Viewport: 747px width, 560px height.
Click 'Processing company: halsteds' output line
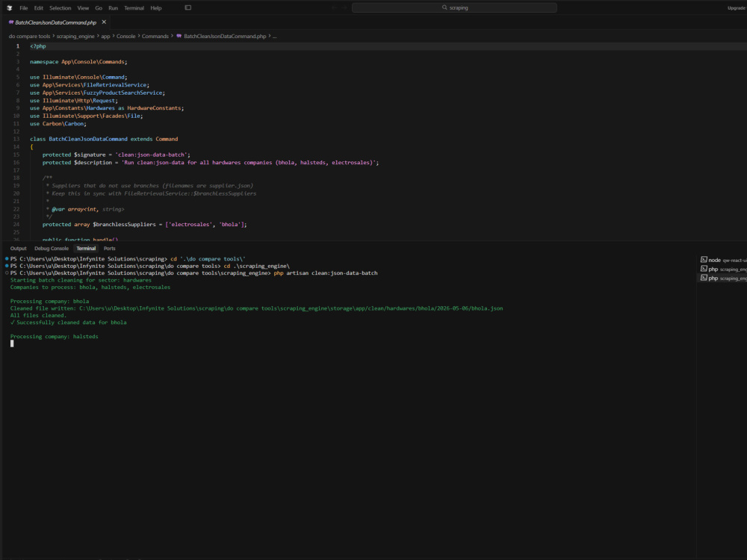[x=55, y=337]
